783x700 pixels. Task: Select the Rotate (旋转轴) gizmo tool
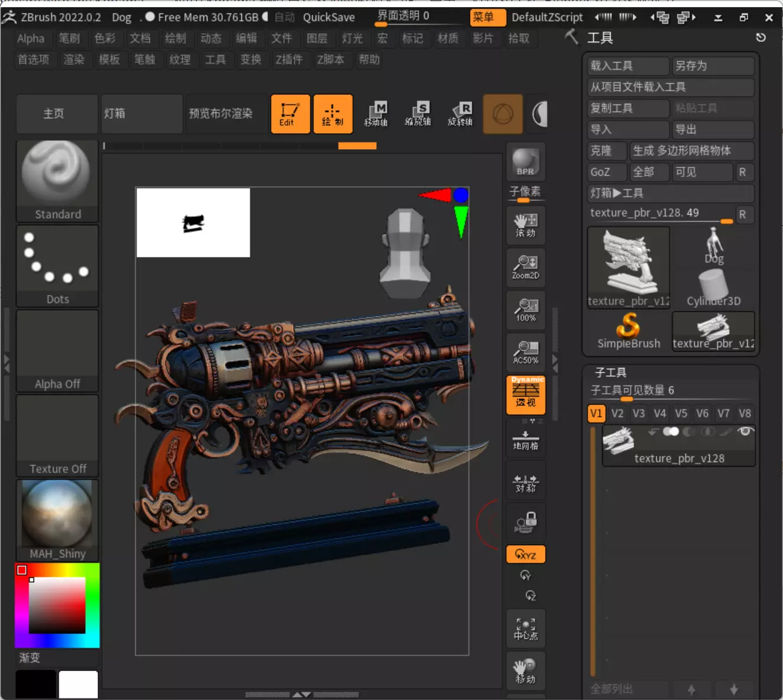[x=460, y=114]
